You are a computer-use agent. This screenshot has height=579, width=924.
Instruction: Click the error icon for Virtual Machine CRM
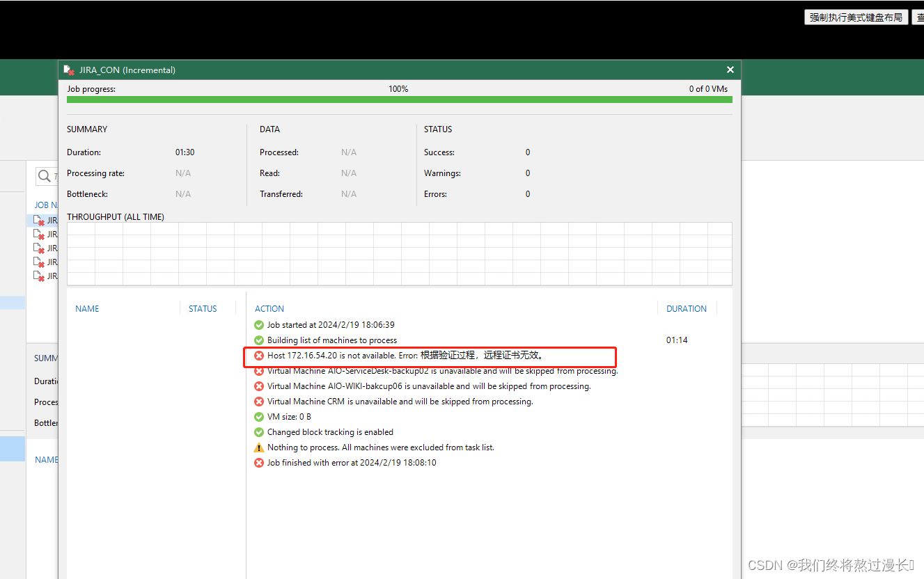pyautogui.click(x=259, y=402)
